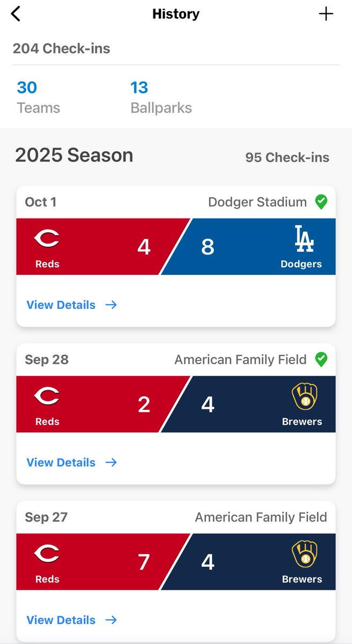The image size is (352, 644).
Task: Tap the arrow next to Sep 28 View Details
Action: point(111,463)
